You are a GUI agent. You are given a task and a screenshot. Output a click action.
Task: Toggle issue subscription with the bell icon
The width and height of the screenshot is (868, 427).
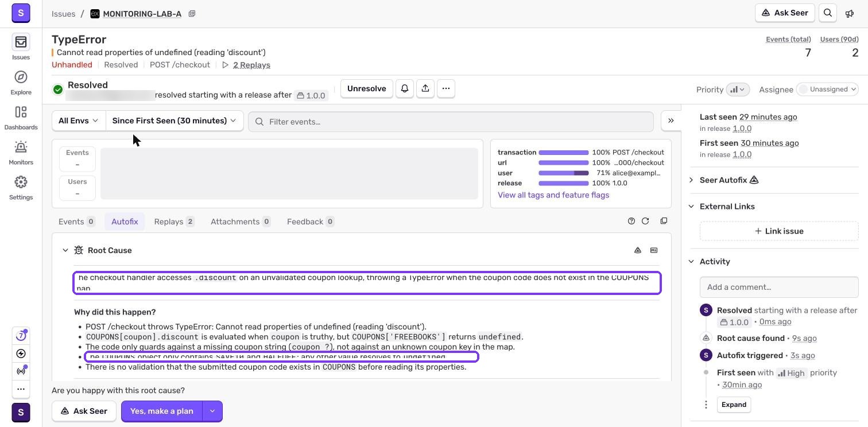[405, 88]
